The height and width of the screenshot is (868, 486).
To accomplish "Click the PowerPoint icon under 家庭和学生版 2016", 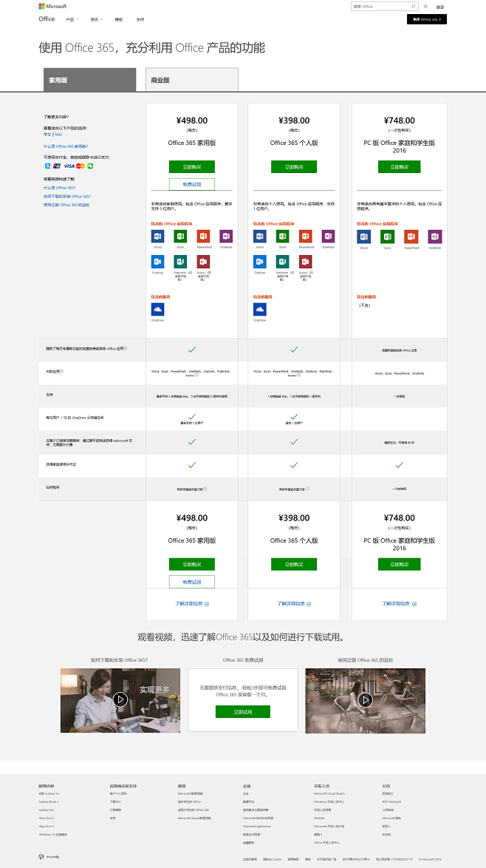I will coord(411,237).
